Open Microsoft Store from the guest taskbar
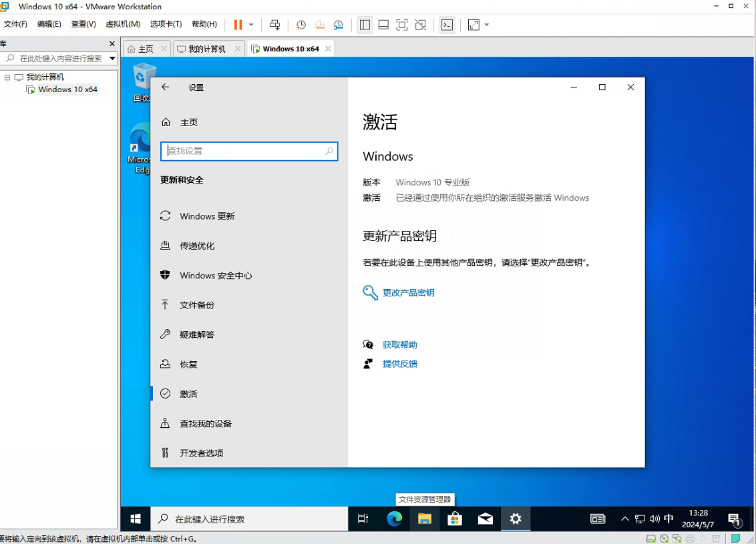Viewport: 756px width, 544px height. [455, 519]
